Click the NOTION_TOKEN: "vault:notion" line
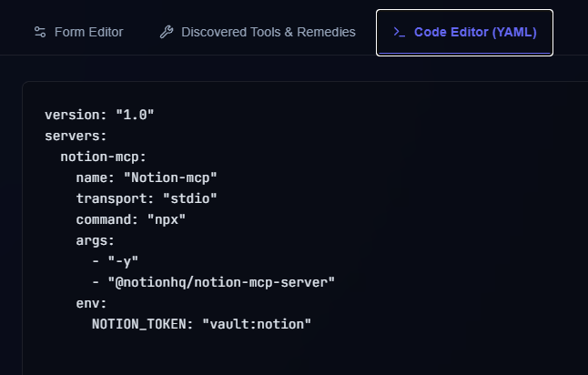The image size is (588, 375). pyautogui.click(x=201, y=324)
